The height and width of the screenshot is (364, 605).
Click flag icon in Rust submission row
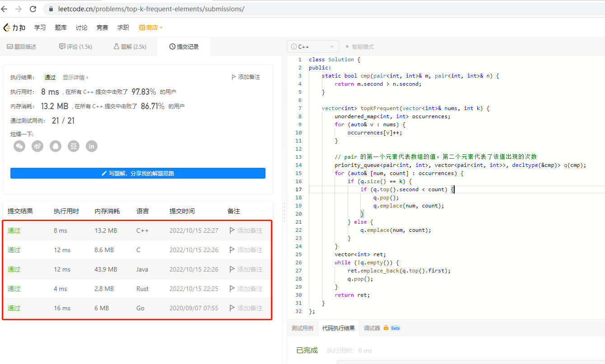coord(232,289)
